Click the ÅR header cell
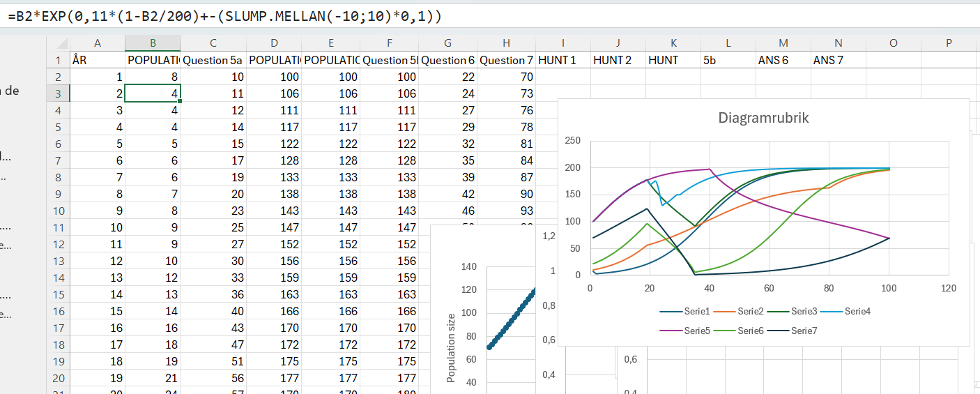This screenshot has width=980, height=394. point(98,60)
